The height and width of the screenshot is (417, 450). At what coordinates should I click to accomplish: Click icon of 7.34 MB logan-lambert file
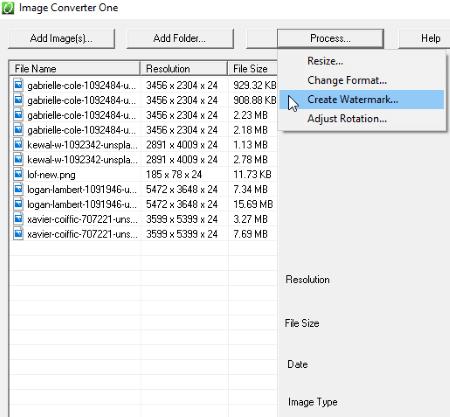pyautogui.click(x=18, y=189)
